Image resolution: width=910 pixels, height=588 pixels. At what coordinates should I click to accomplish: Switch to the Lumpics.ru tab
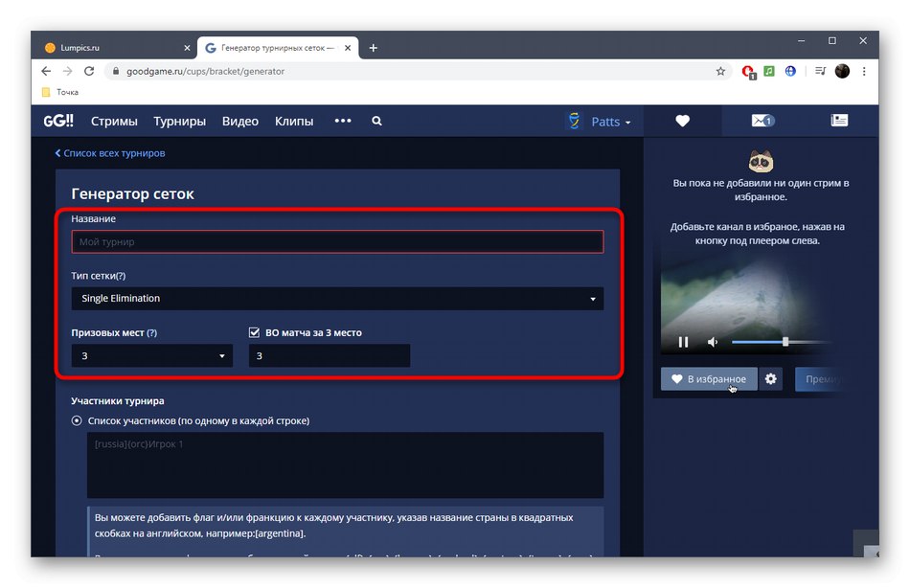(x=117, y=48)
